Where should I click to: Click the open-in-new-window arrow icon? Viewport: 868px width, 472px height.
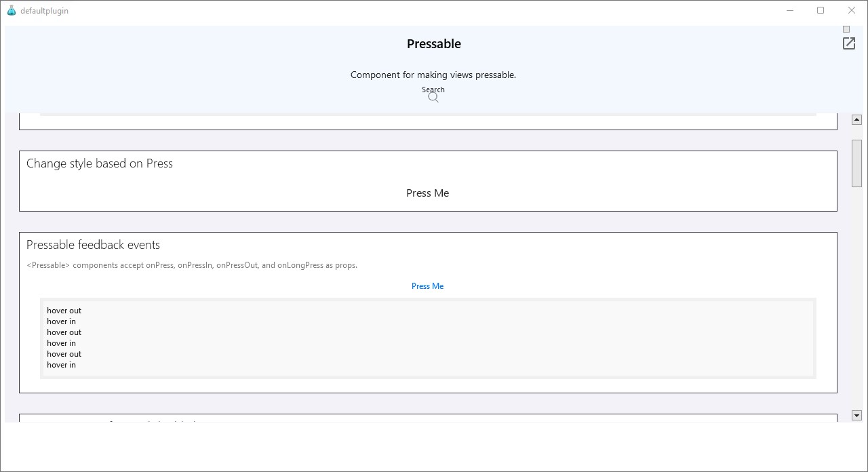pos(849,43)
